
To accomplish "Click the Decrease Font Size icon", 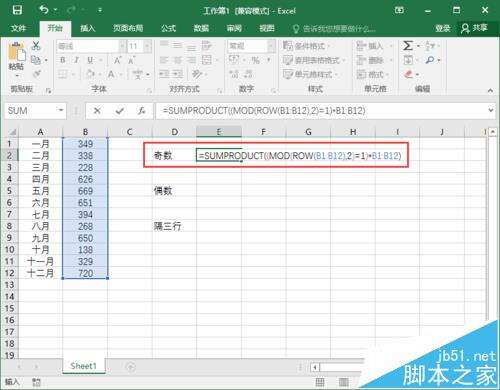I will coord(131,60).
